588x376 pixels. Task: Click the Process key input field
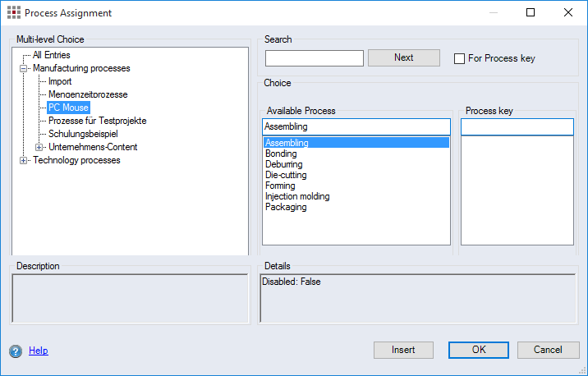click(x=517, y=126)
